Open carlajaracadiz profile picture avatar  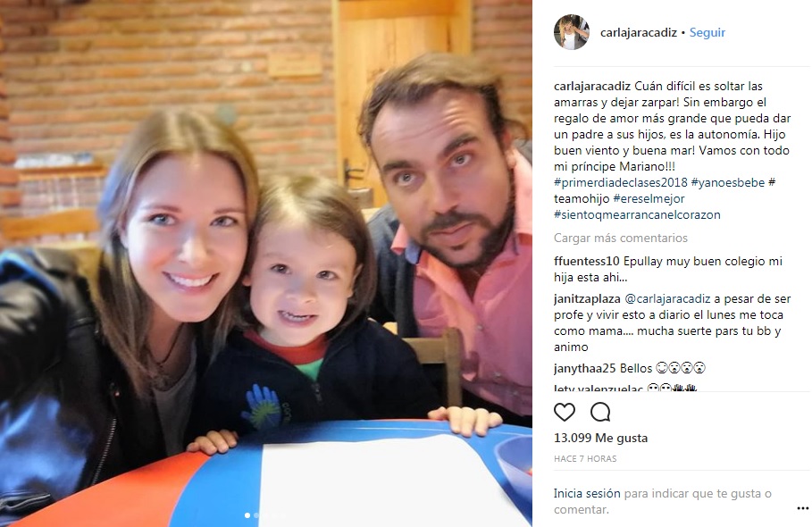(x=571, y=32)
